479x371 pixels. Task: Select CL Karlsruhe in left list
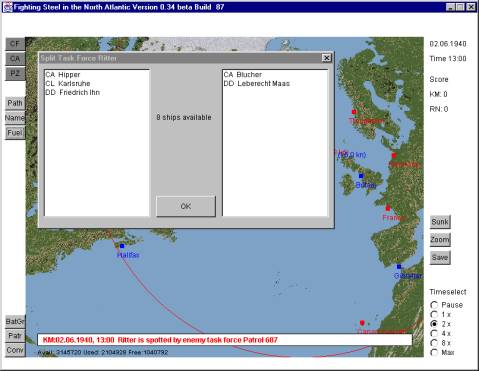68,83
